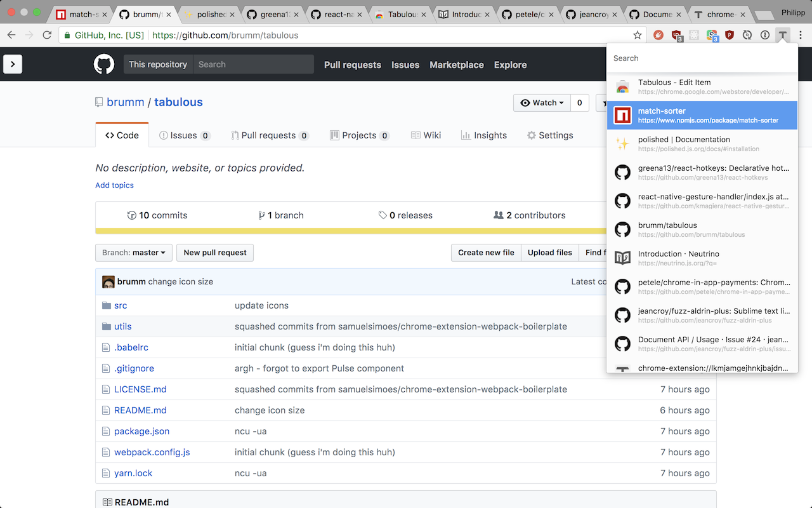This screenshot has width=812, height=508.
Task: Pick greena13/react-hotkeys entry in popup
Action: pos(702,173)
